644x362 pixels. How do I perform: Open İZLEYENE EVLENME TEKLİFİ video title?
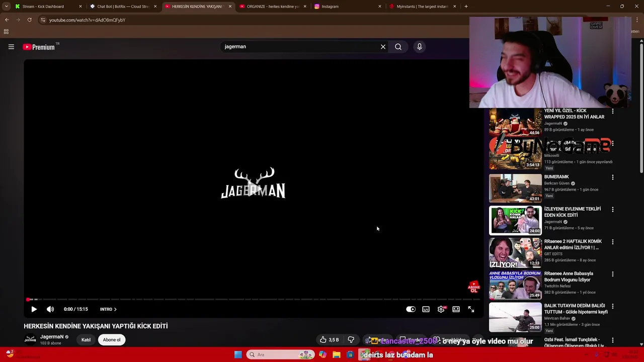tap(573, 212)
